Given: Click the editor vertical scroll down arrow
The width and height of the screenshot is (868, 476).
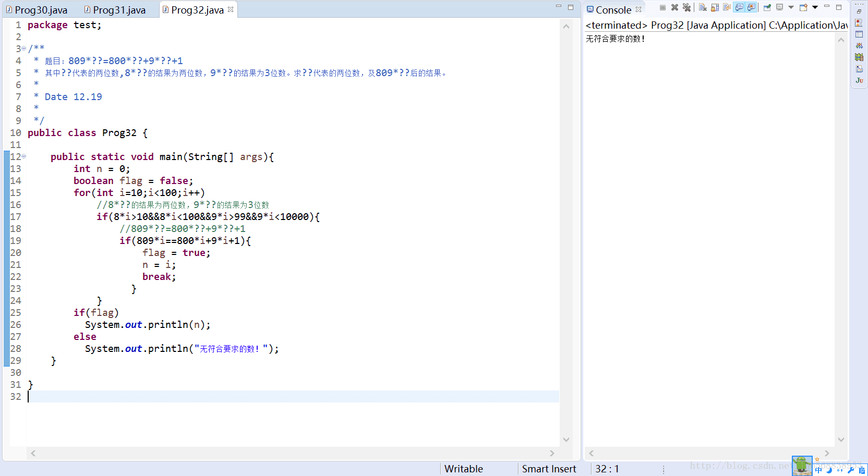Looking at the screenshot, I should coord(566,440).
